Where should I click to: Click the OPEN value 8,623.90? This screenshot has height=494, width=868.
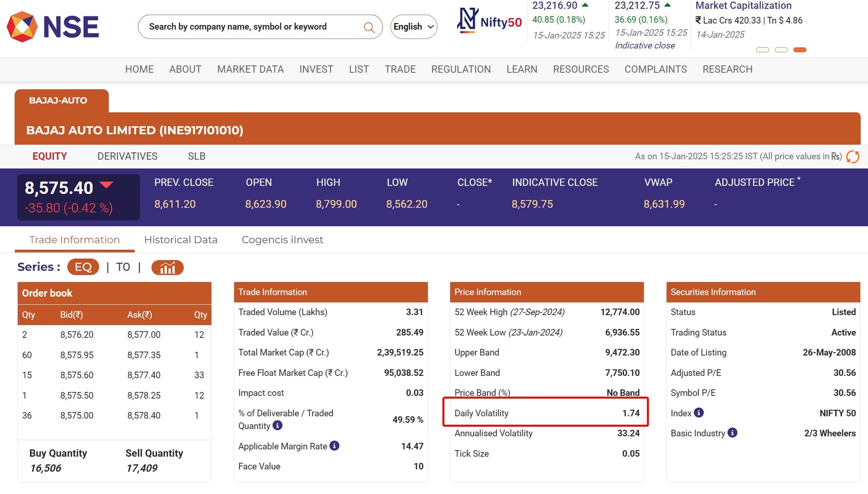266,204
